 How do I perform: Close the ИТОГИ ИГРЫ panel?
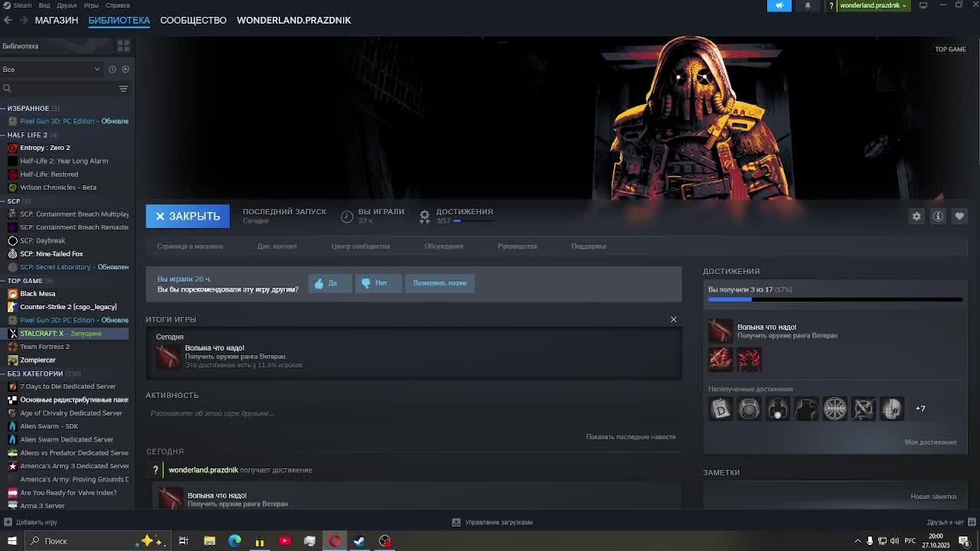click(x=674, y=319)
